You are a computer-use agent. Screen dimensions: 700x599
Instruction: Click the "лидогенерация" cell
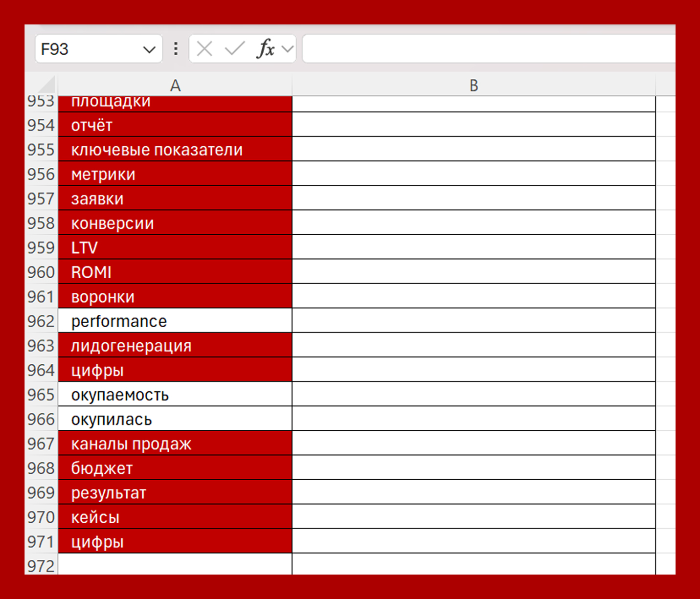click(x=175, y=345)
